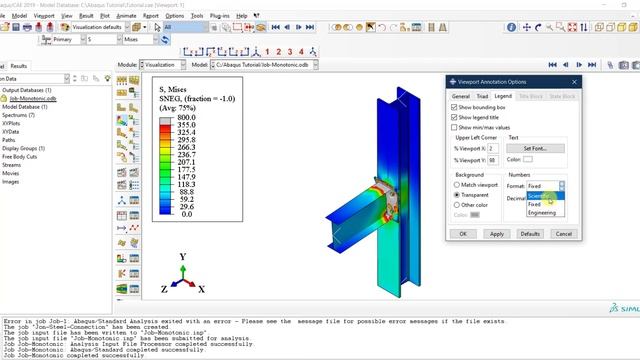Click the sync field output refresh icon
The image size is (640, 360).
(165, 40)
